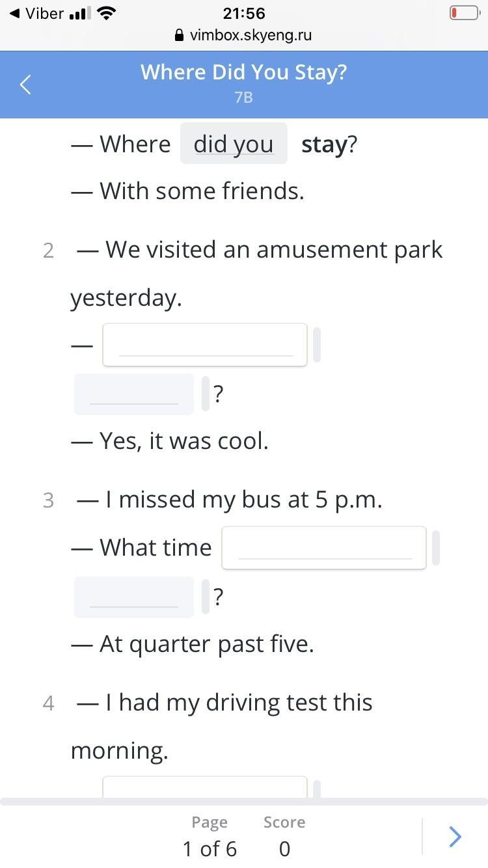Tap the battery indicator in the status bar

[x=464, y=13]
